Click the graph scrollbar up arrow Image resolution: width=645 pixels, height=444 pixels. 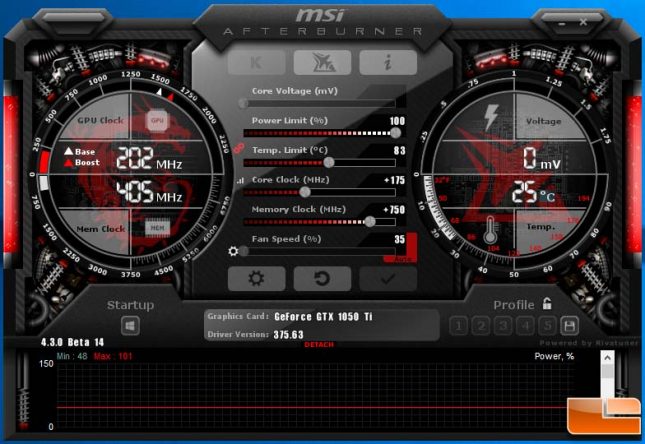[x=607, y=358]
